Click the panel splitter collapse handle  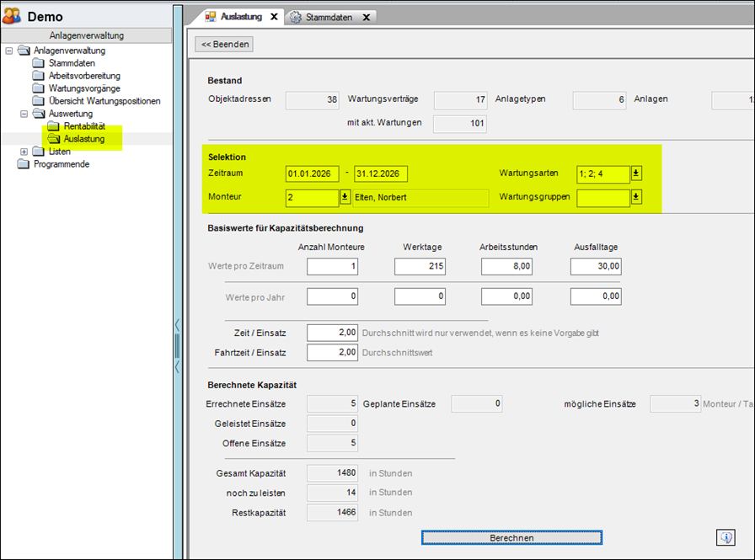click(x=177, y=345)
